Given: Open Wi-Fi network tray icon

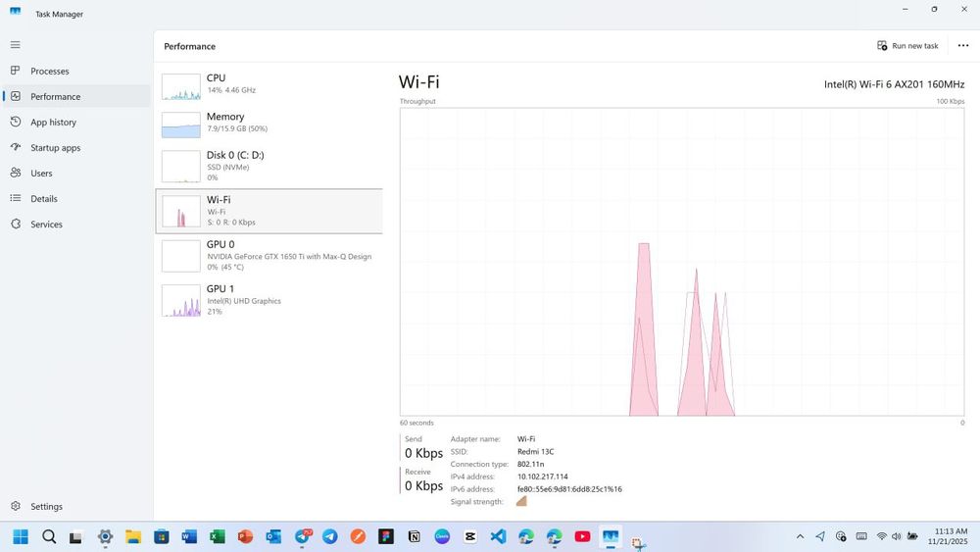Looking at the screenshot, I should click(x=881, y=536).
